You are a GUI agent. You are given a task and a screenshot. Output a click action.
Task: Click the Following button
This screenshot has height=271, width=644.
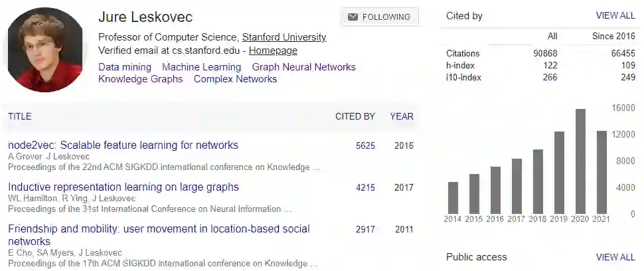[379, 17]
